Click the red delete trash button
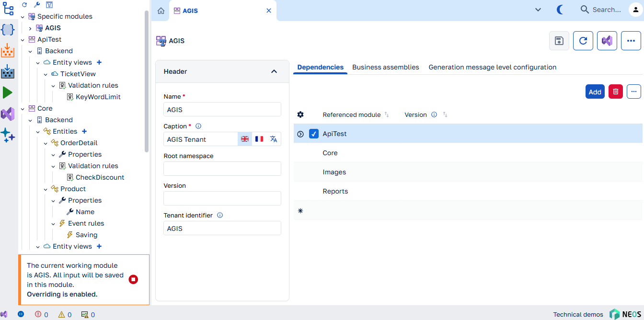 click(616, 91)
